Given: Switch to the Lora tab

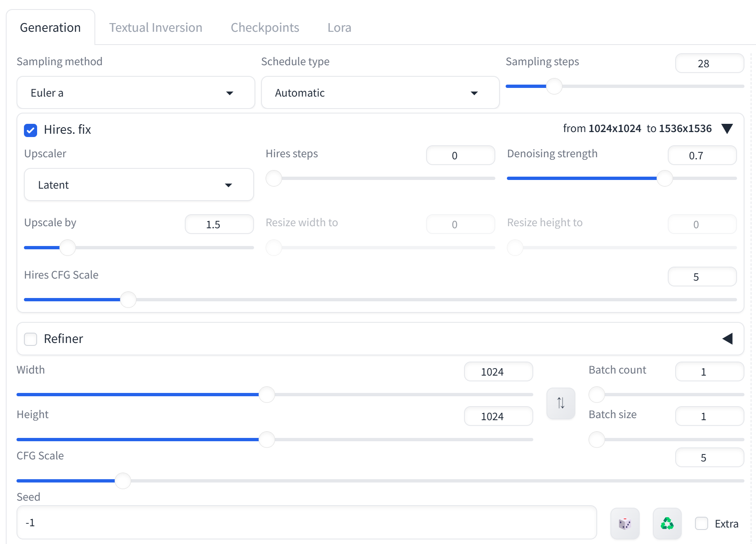Looking at the screenshot, I should pyautogui.click(x=339, y=28).
